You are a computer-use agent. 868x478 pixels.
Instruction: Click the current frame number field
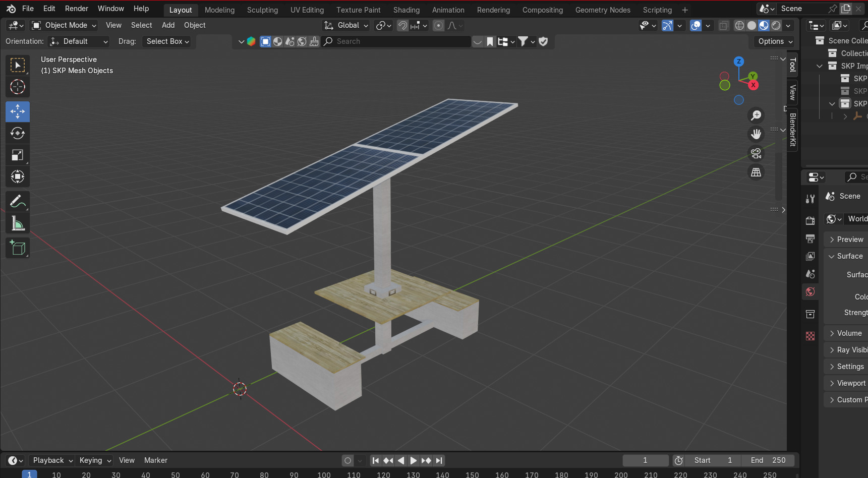tap(645, 460)
